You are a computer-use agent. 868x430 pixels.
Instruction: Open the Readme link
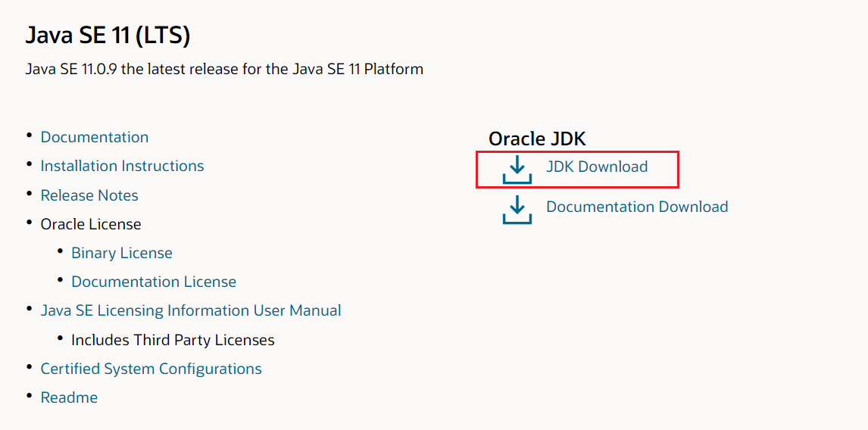(x=69, y=397)
